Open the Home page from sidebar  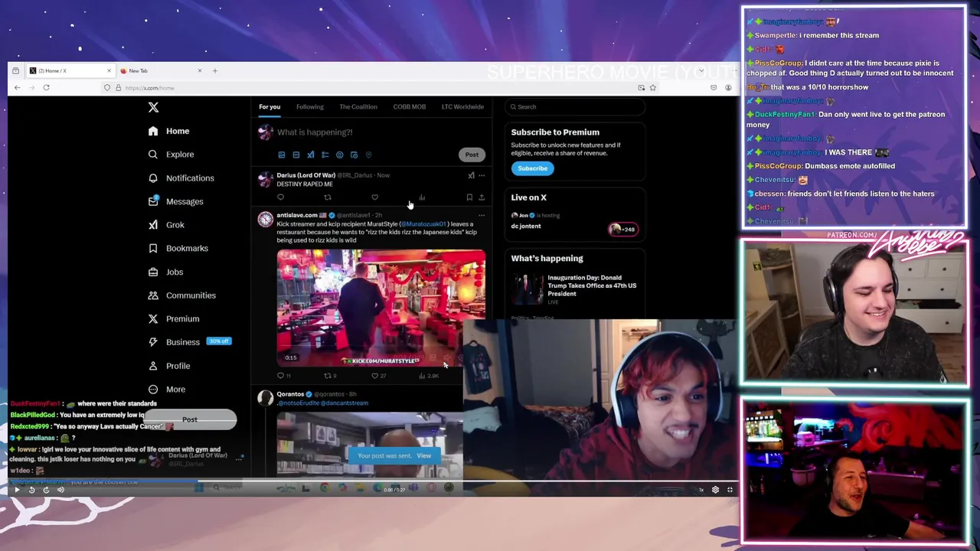(x=169, y=131)
